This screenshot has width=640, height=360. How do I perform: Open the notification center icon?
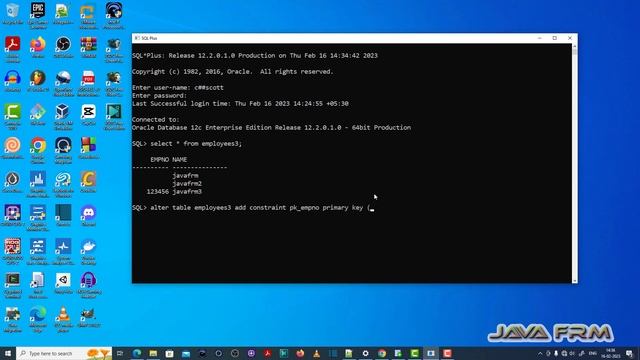[629, 353]
